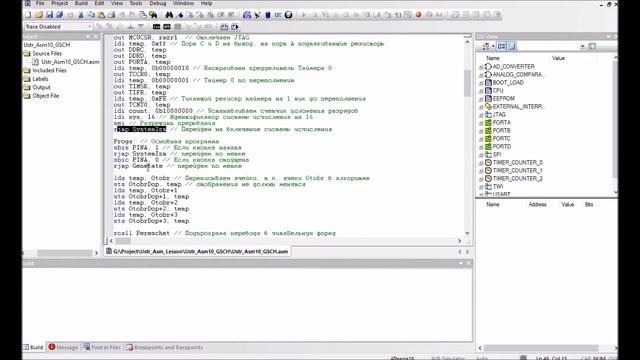The width and height of the screenshot is (640, 360).
Task: Start debugging with the play arrow icon
Action: tap(304, 15)
